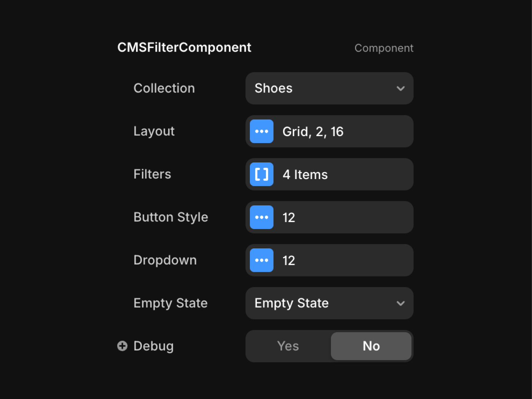Click the plus icon beside Debug
Image resolution: width=532 pixels, height=399 pixels.
(x=122, y=346)
